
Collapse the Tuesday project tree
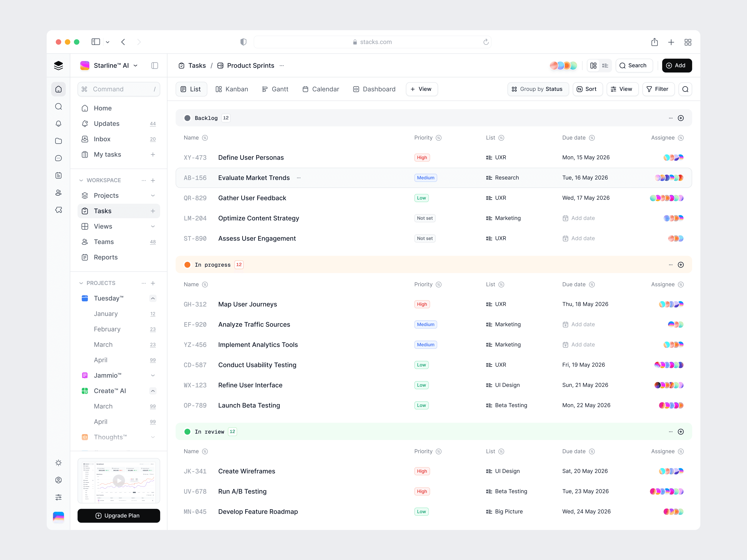pos(153,298)
